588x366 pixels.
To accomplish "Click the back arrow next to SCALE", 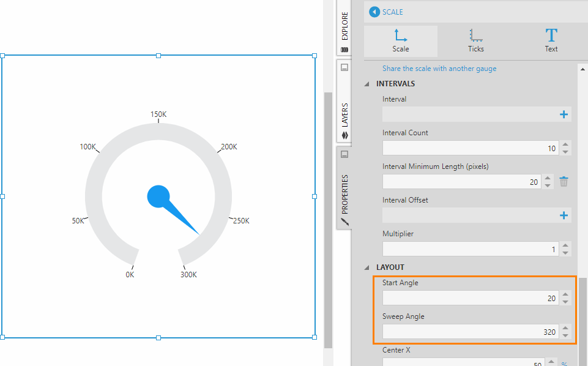I will (374, 12).
